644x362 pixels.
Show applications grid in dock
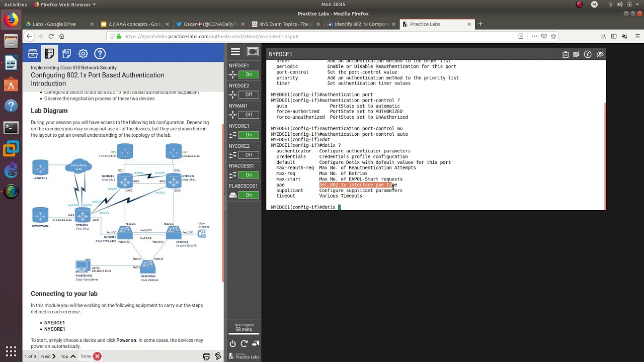(x=11, y=350)
